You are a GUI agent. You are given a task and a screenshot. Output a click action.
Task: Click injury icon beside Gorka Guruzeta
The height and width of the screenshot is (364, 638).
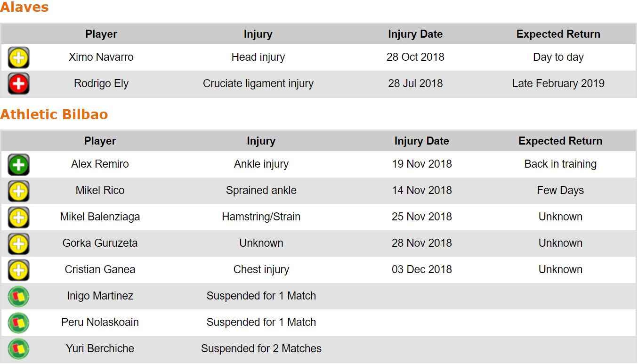[x=18, y=243]
